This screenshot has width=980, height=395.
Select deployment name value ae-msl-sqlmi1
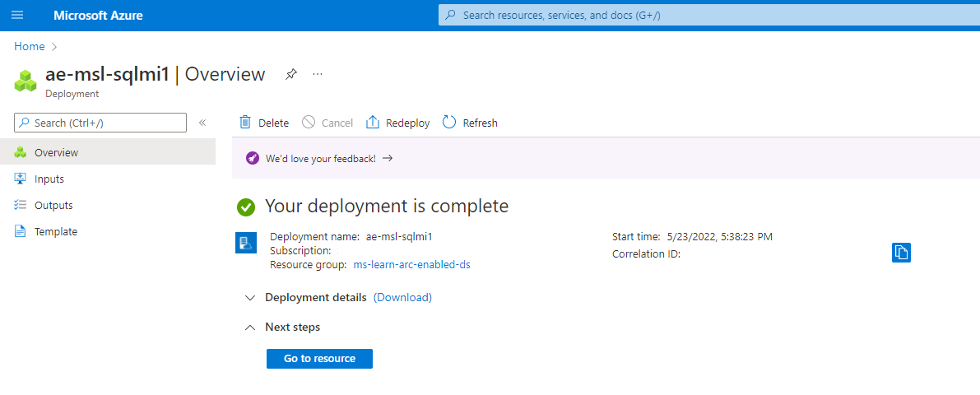[399, 236]
